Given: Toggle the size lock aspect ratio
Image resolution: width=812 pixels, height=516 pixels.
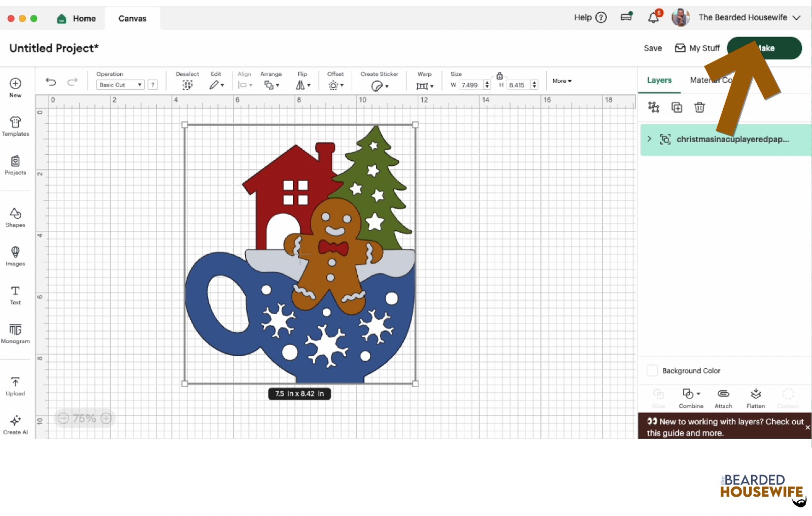Looking at the screenshot, I should click(x=499, y=76).
